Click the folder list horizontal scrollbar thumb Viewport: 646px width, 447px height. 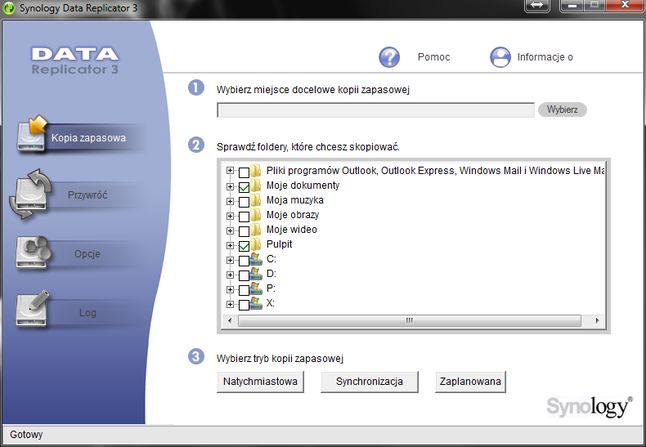410,321
